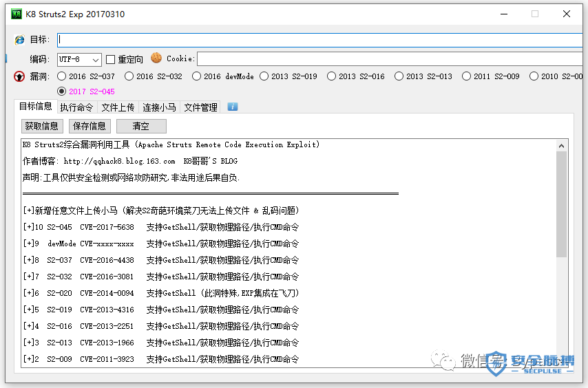Screen dimensions: 588x388
Task: Select the 2017 S2-045 radio button
Action: point(61,91)
